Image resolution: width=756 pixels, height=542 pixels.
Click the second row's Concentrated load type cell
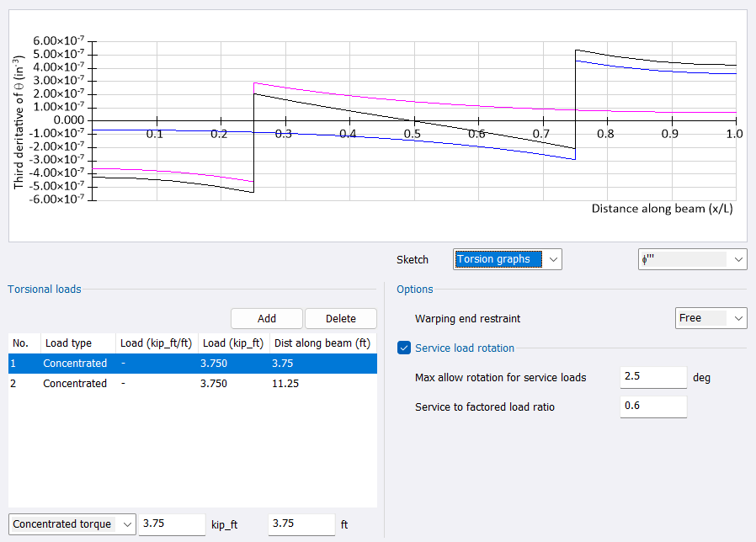coord(75,384)
